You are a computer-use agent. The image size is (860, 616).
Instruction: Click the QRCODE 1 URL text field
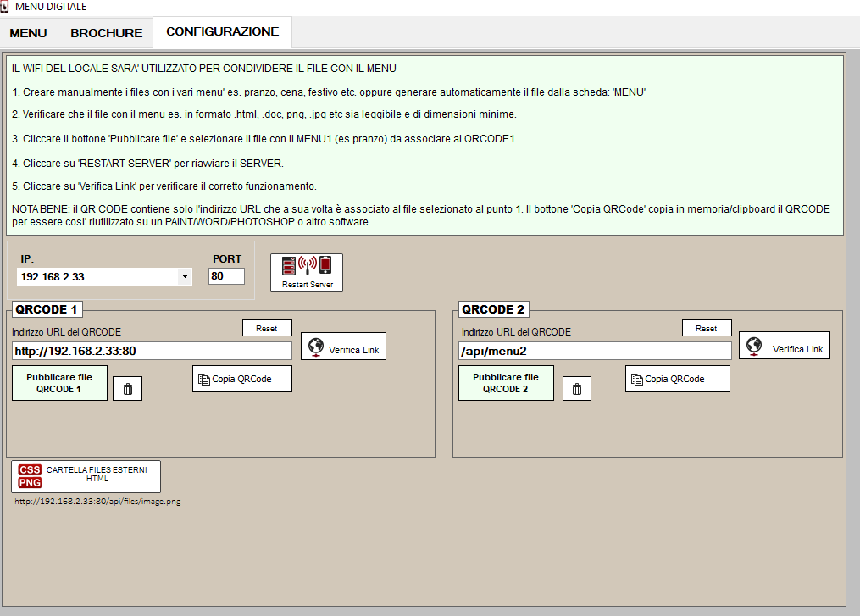(152, 351)
